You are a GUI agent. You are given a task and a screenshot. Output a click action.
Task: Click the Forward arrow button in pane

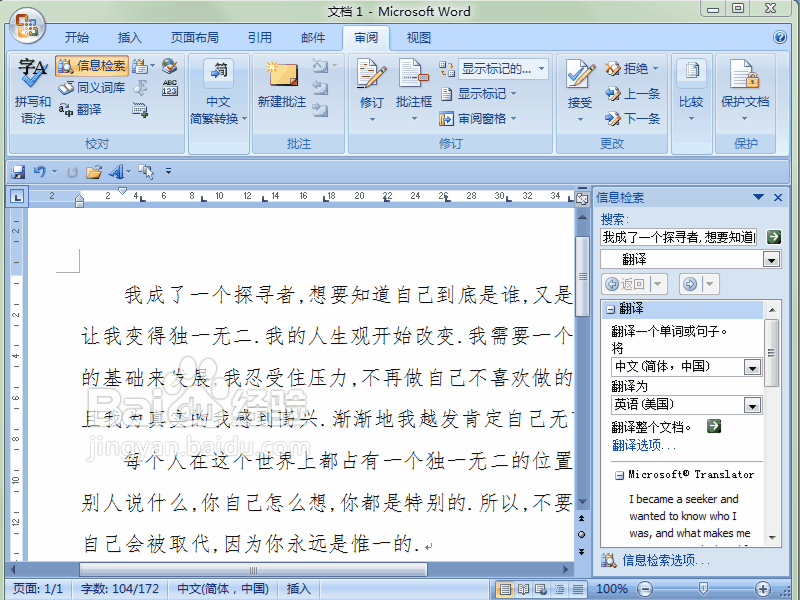pos(690,284)
